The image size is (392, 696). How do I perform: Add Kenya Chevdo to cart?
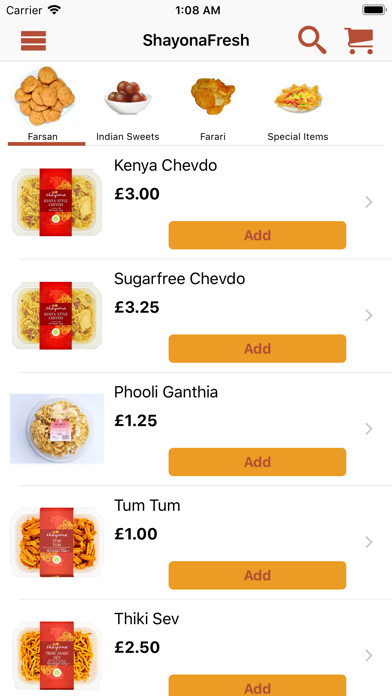click(x=257, y=235)
